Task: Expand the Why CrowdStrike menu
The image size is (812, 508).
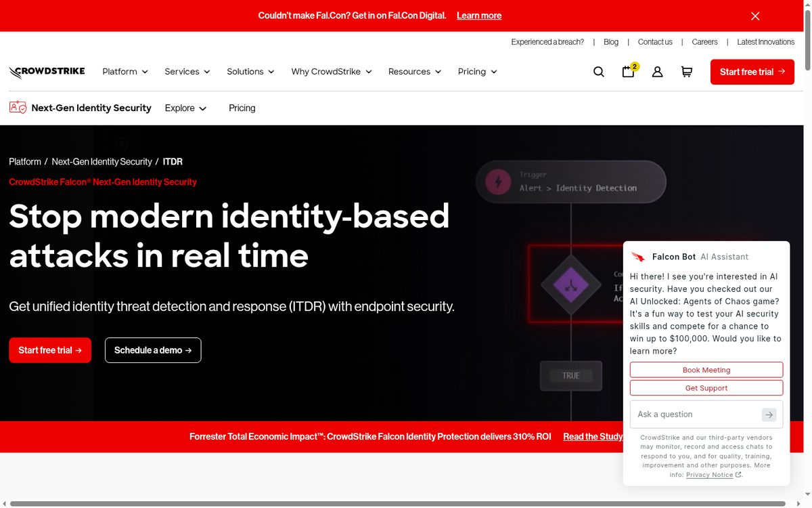Action: point(332,72)
